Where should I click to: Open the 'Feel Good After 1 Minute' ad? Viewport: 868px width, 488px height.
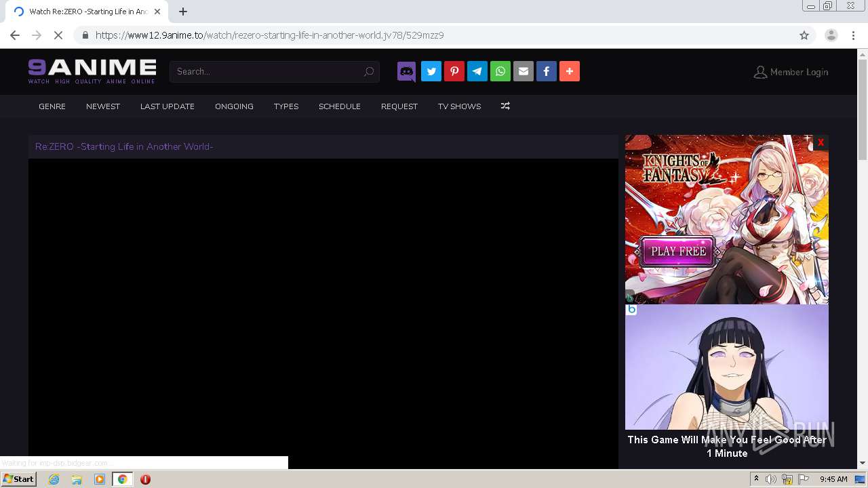[x=727, y=383]
